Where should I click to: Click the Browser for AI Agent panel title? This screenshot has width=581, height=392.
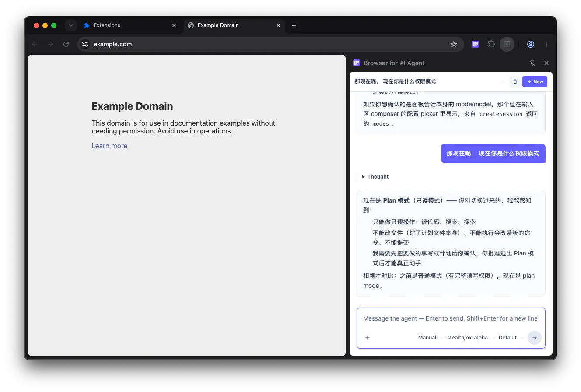[x=394, y=63]
